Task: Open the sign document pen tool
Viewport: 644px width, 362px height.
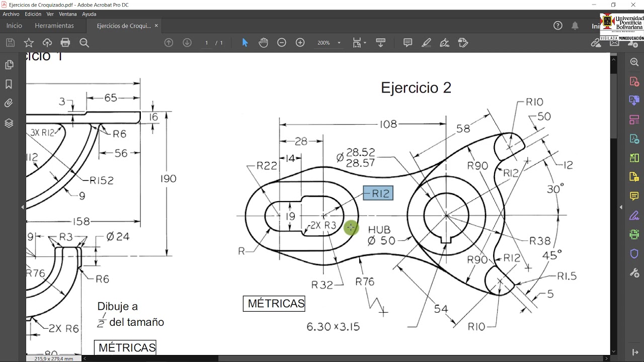Action: [x=445, y=43]
